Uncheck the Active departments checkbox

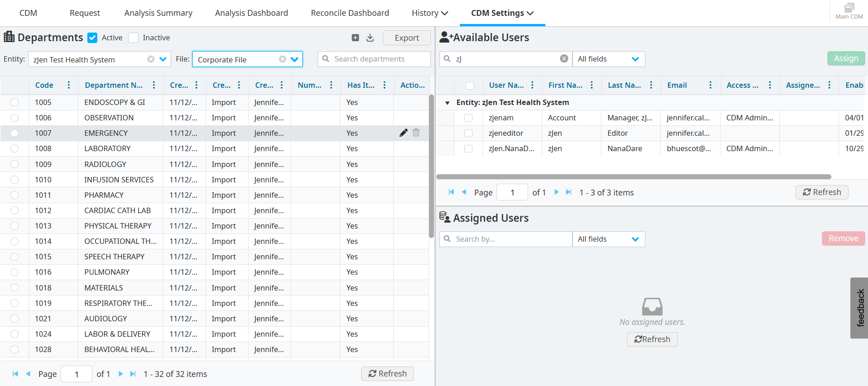click(92, 38)
